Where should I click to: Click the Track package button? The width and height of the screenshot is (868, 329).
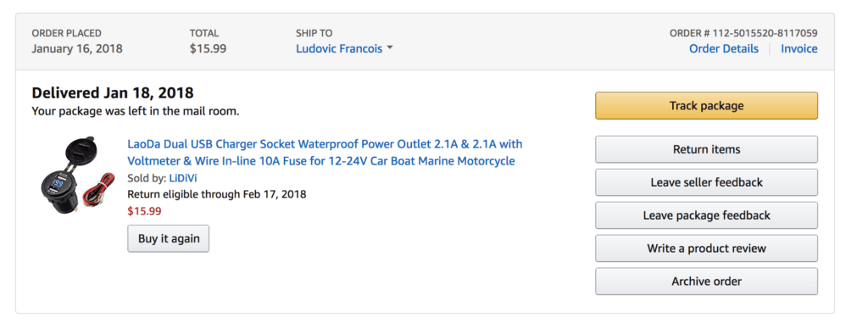(706, 106)
